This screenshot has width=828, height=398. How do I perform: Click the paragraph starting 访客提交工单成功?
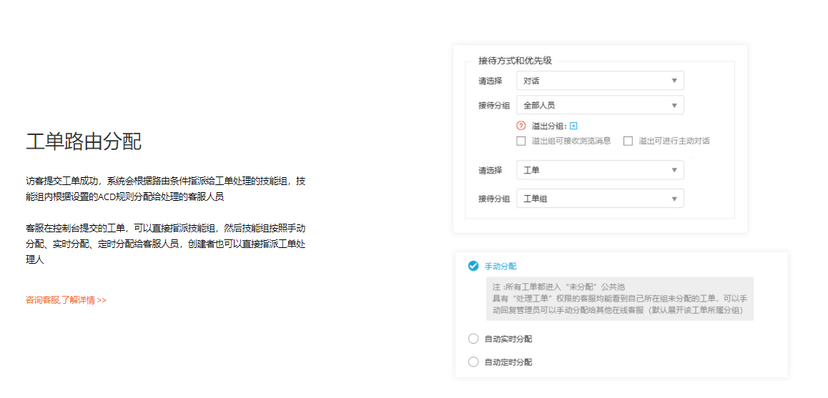click(x=166, y=189)
